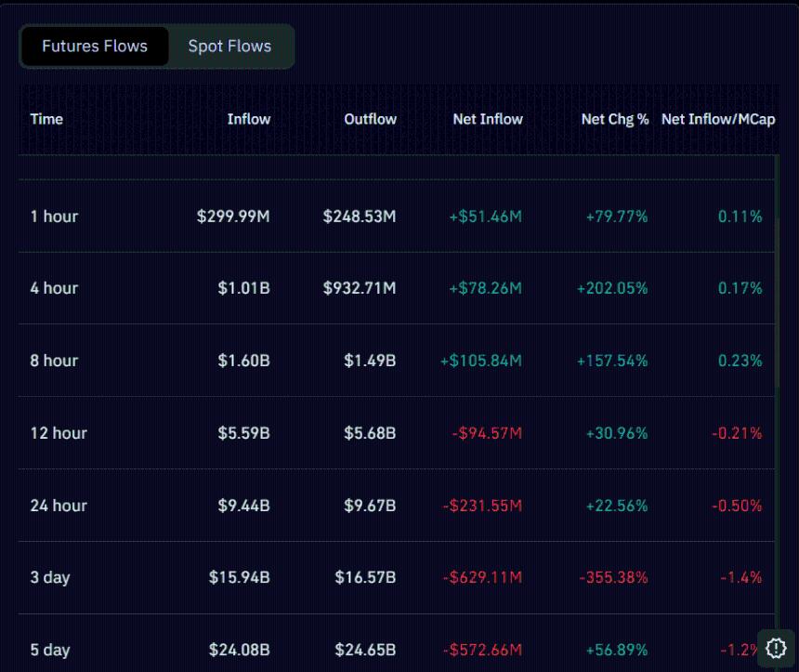The width and height of the screenshot is (799, 672).
Task: Click the +202.05% net change value
Action: pyautogui.click(x=615, y=288)
